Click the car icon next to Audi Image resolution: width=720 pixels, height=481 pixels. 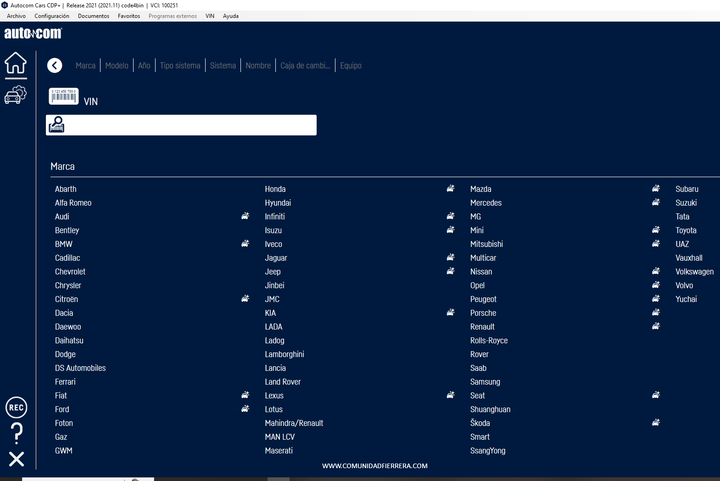coord(245,216)
